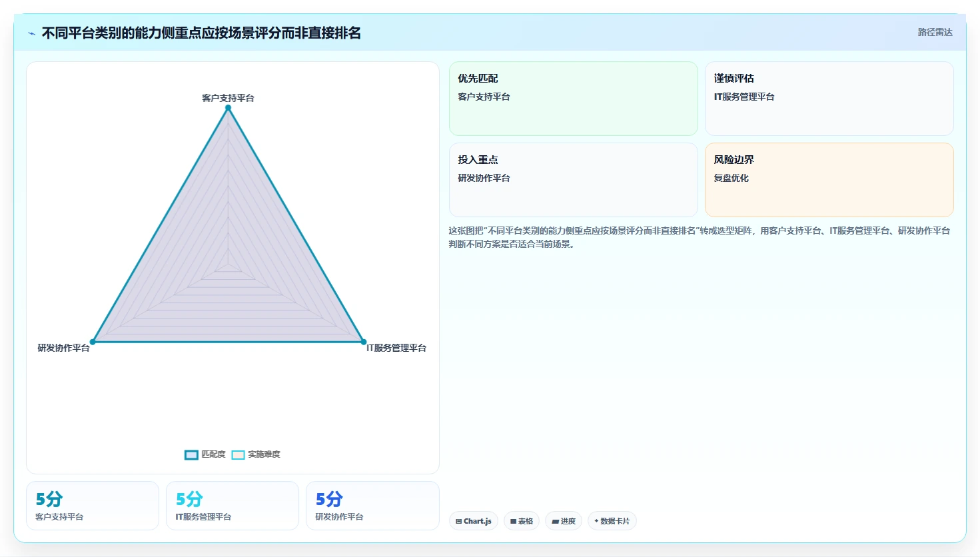Select the 5分 客户支持平台 score card
The height and width of the screenshot is (557, 980).
pyautogui.click(x=93, y=506)
